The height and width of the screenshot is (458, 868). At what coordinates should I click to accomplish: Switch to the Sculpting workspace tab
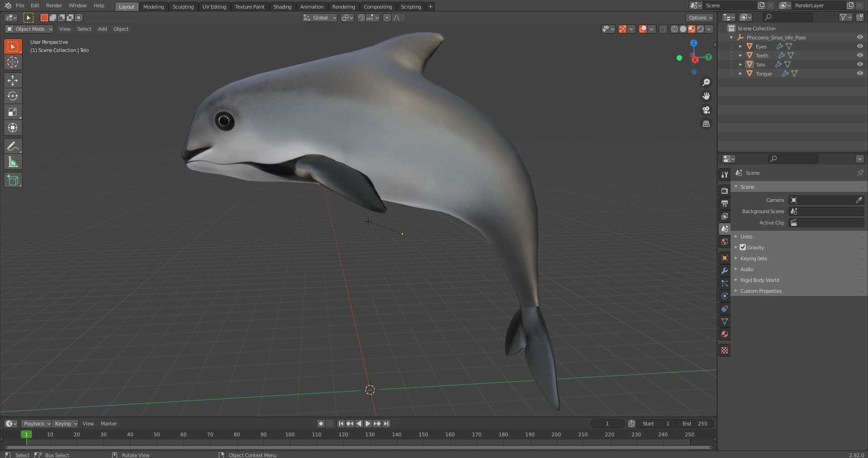tap(183, 7)
